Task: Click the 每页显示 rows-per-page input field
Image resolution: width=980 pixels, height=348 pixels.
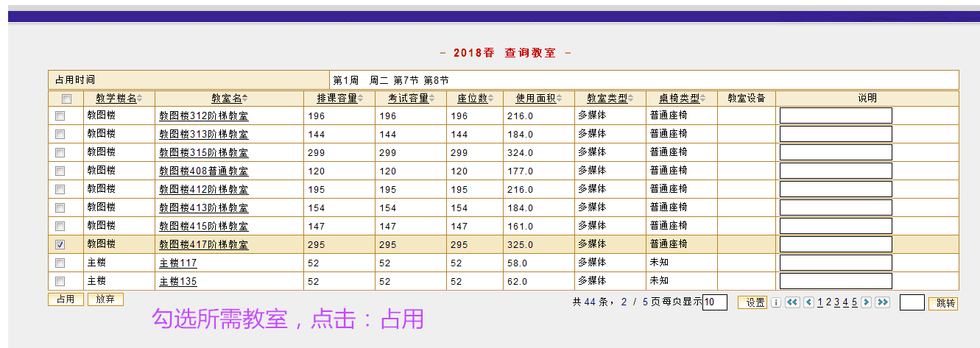Action: click(714, 302)
